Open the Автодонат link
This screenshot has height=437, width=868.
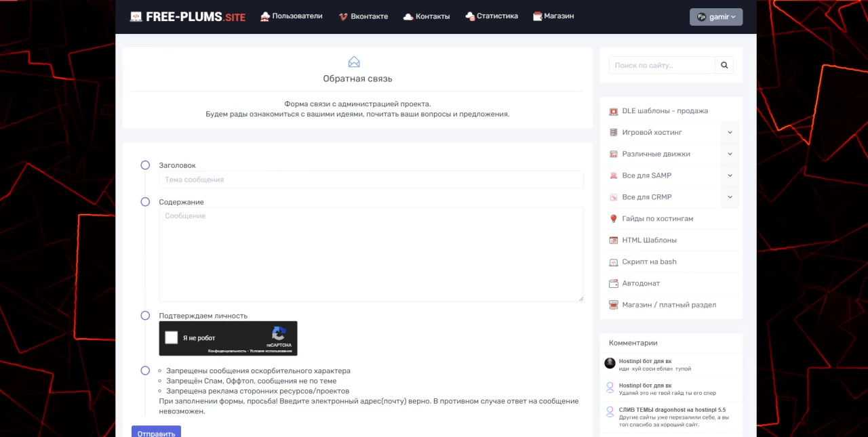click(641, 283)
